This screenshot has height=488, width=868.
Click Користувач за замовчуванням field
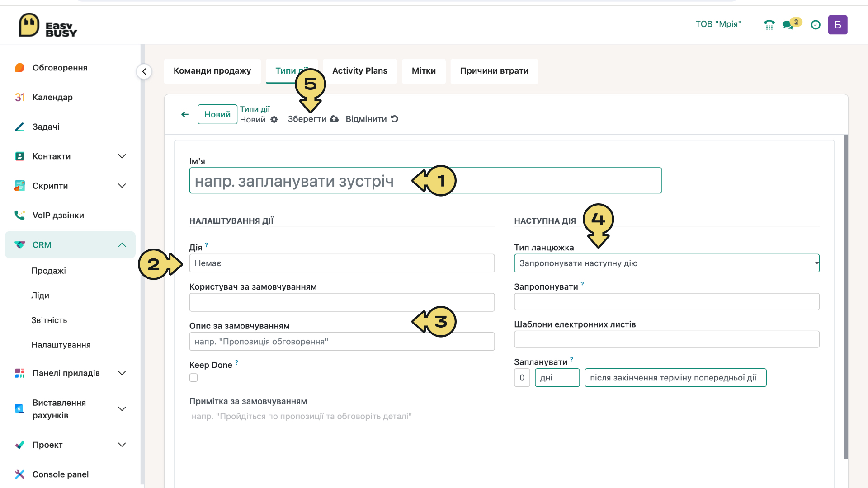pos(342,302)
